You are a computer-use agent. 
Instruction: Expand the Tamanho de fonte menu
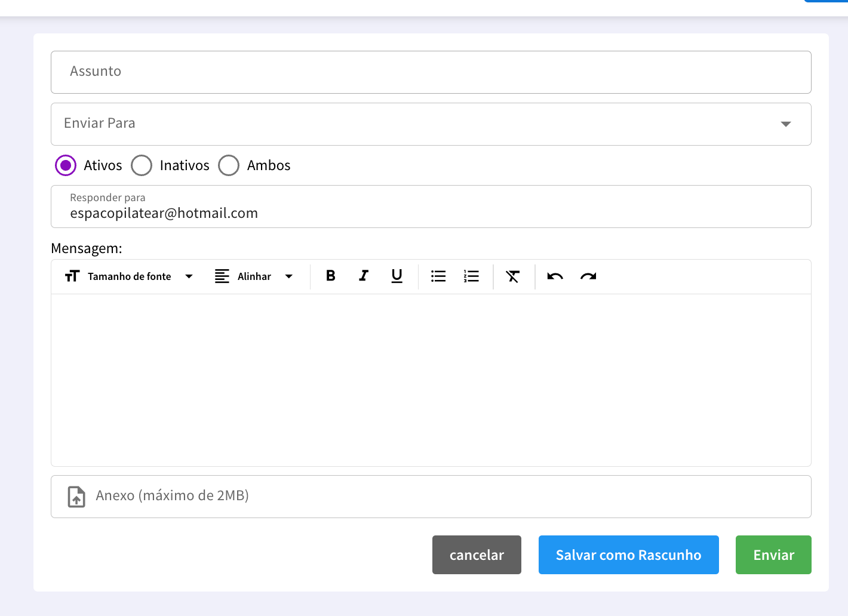click(129, 276)
